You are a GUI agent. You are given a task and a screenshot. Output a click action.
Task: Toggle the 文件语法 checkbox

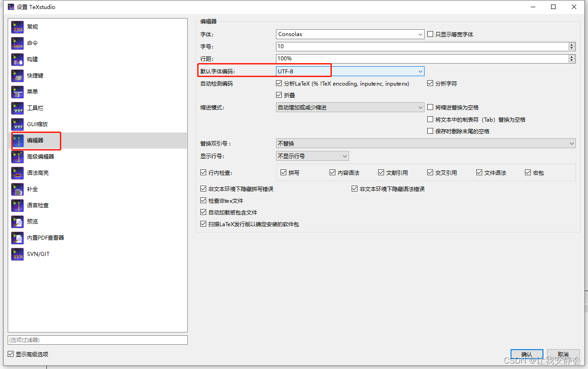click(x=479, y=173)
